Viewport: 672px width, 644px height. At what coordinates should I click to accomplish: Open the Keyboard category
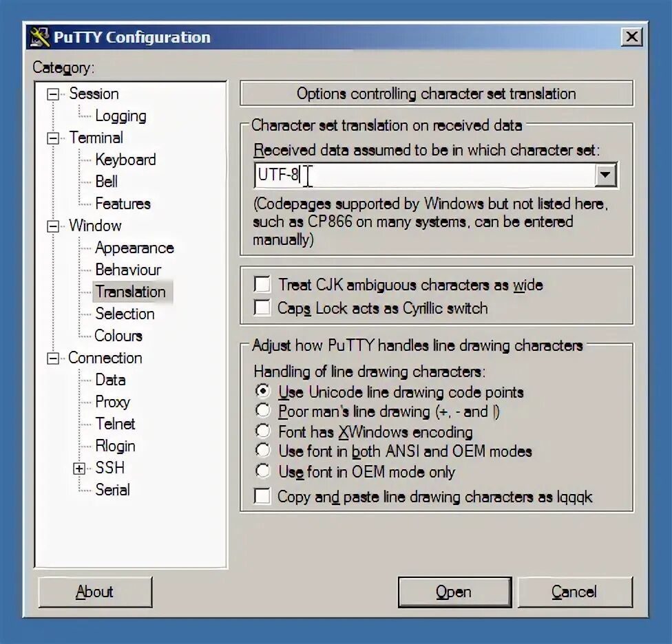click(125, 160)
